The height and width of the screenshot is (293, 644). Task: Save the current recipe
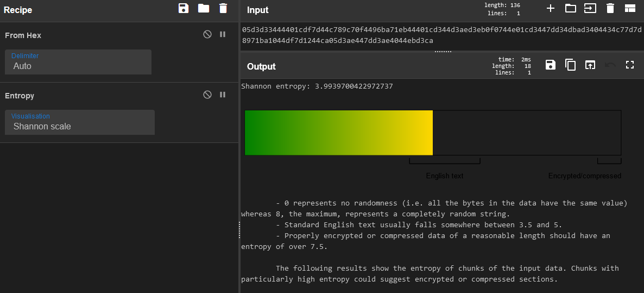[x=184, y=8]
